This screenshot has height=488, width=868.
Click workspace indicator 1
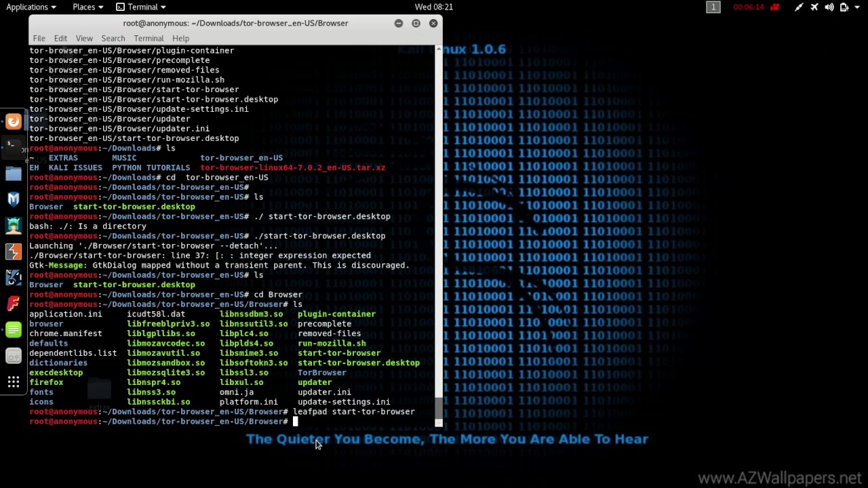tap(713, 7)
